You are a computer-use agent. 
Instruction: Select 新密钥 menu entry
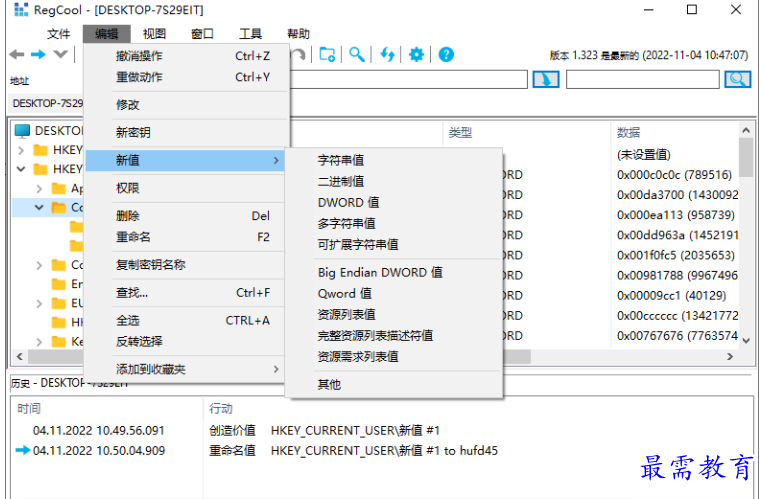(186, 132)
